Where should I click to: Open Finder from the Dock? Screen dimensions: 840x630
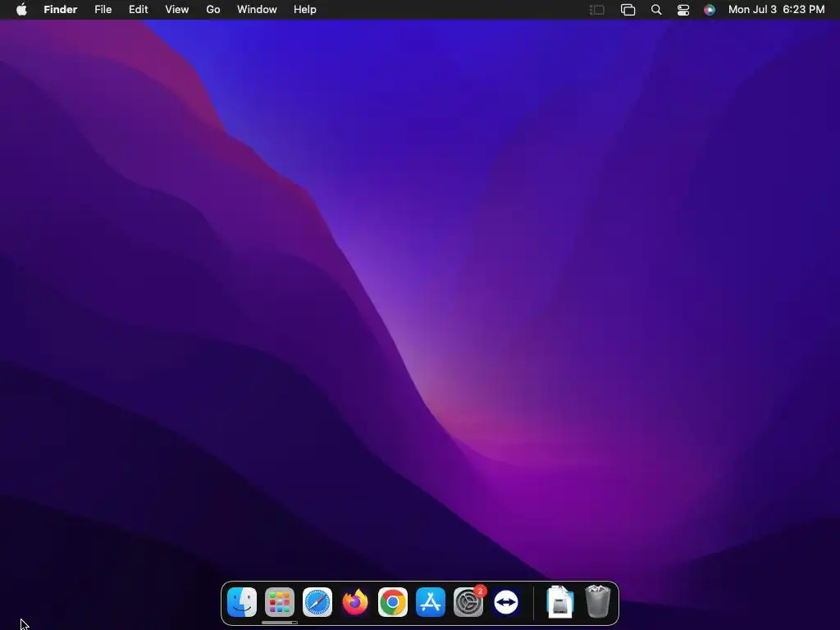(242, 602)
